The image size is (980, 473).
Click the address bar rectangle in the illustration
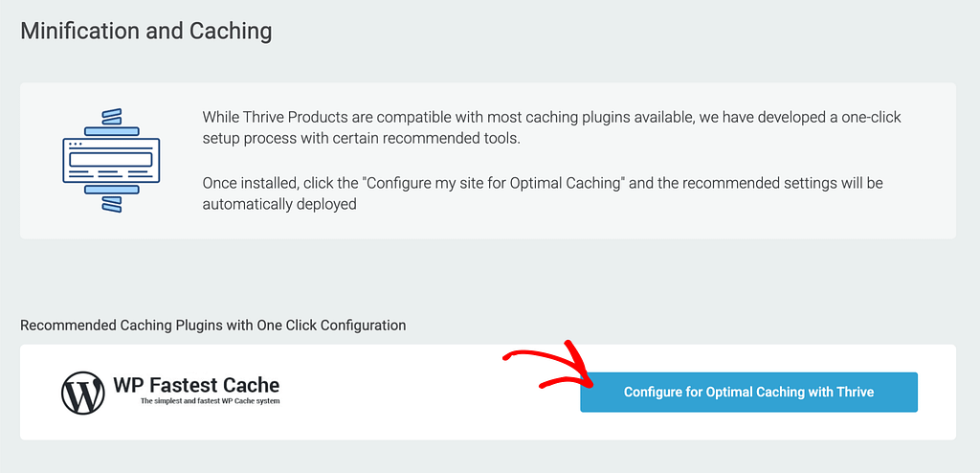click(111, 159)
